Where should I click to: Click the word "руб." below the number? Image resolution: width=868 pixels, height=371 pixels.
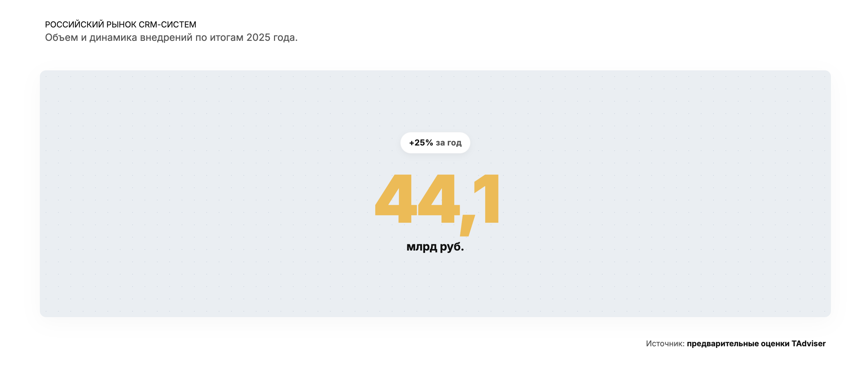pyautogui.click(x=452, y=246)
